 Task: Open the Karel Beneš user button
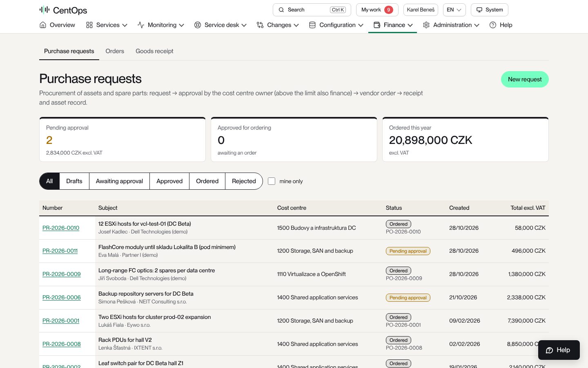point(421,10)
